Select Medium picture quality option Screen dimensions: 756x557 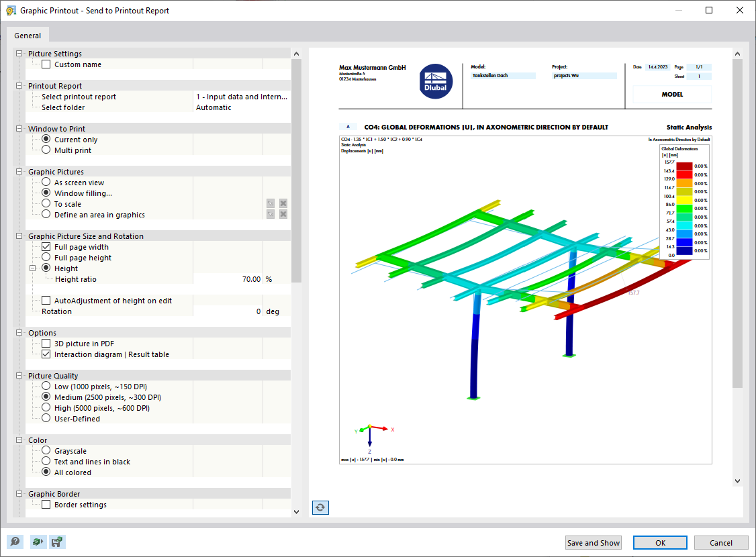tap(46, 397)
